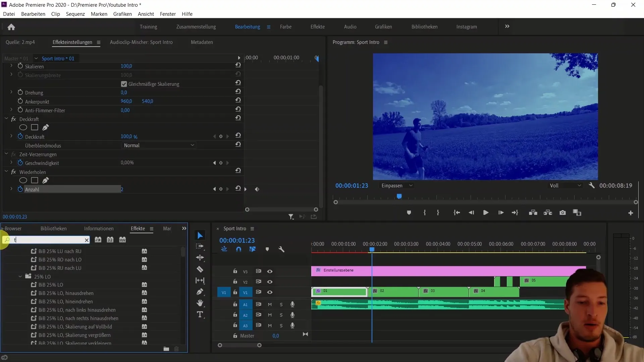Screen dimensions: 644x362
Task: Select the Track Select Forward tool
Action: (x=200, y=246)
